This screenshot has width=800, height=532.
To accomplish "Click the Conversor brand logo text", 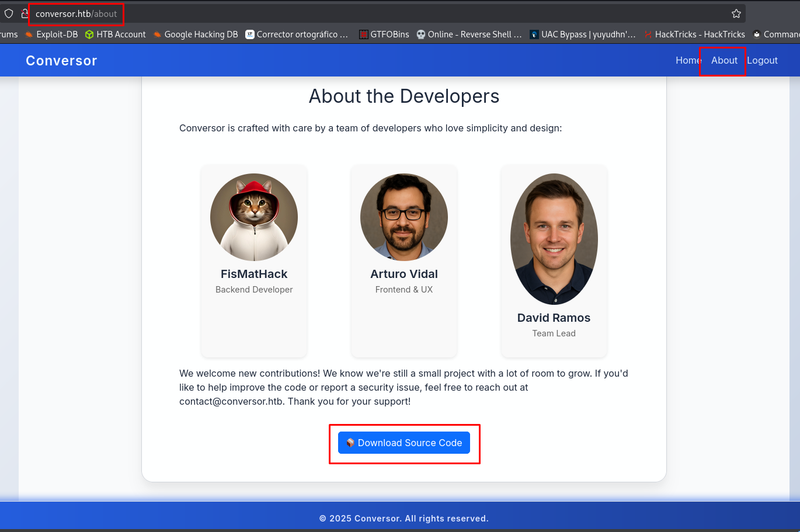I will pyautogui.click(x=61, y=61).
